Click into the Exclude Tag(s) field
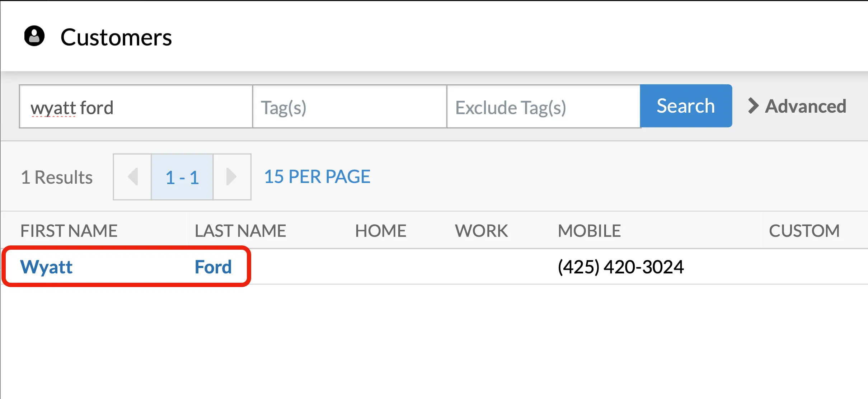The image size is (868, 399). [544, 107]
